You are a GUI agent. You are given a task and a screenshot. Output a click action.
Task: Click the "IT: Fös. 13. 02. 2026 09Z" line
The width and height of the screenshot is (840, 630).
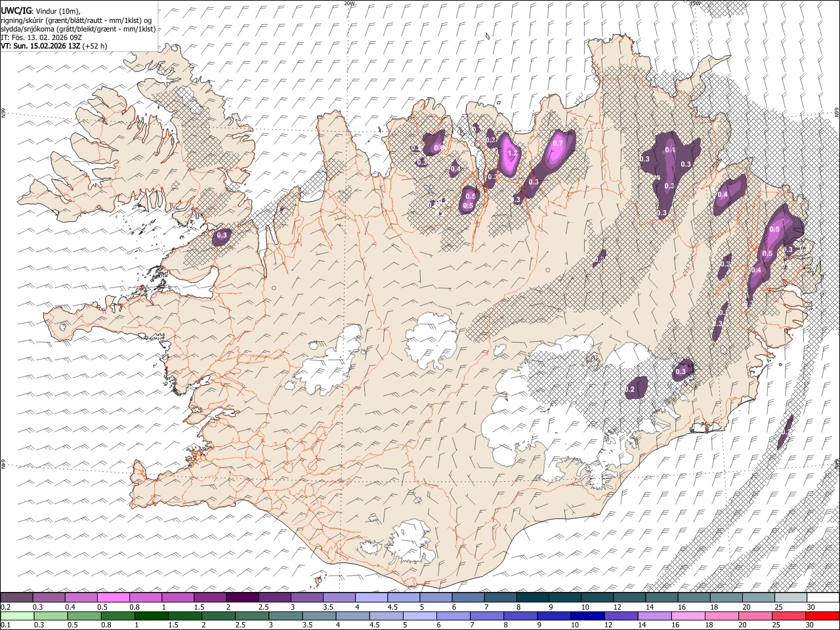41,37
